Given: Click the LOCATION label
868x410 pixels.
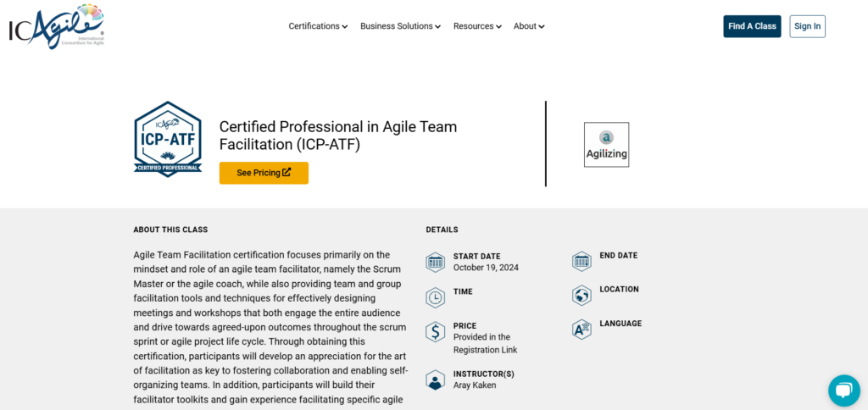Looking at the screenshot, I should click(x=619, y=290).
